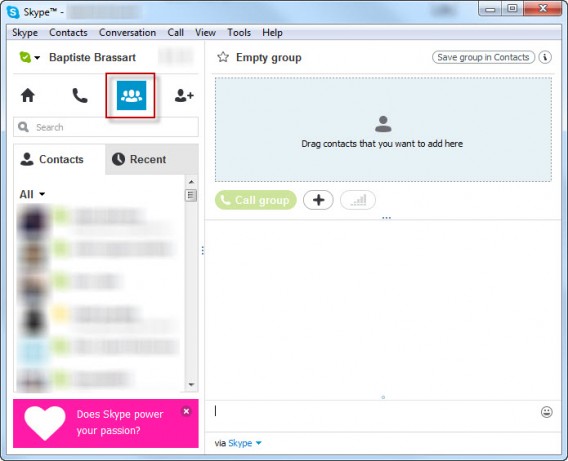Check call quality information icon
Image resolution: width=568 pixels, height=461 pixels.
point(358,200)
